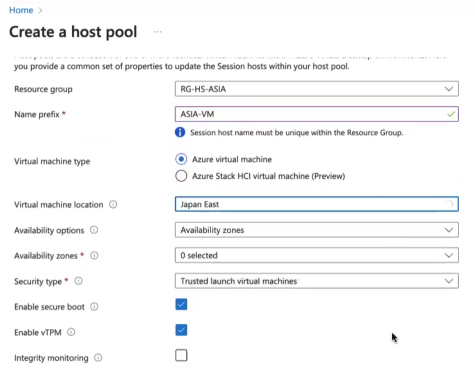This screenshot has width=475, height=371.
Task: Open the ellipsis menu beside the page title
Action: 158,32
